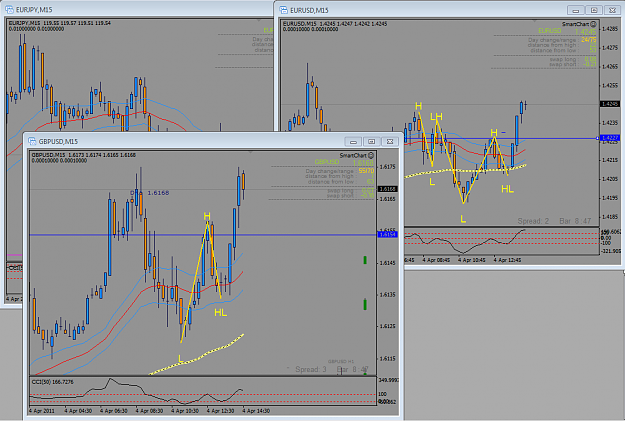Click the 1.4265 price axis label
This screenshot has width=625, height=421.
(610, 66)
